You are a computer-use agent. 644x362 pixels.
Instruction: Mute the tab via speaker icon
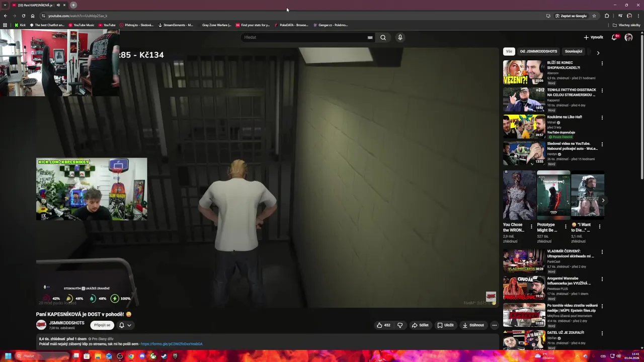tap(58, 5)
